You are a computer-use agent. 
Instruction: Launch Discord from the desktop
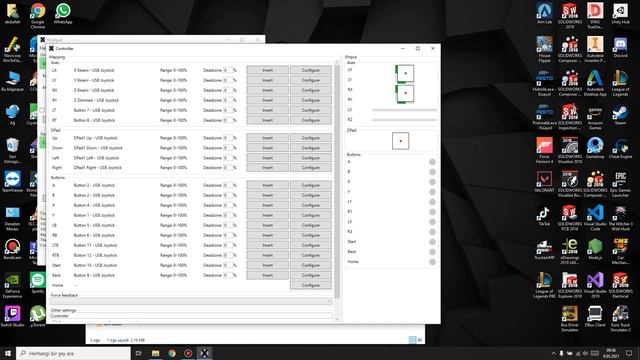620,47
